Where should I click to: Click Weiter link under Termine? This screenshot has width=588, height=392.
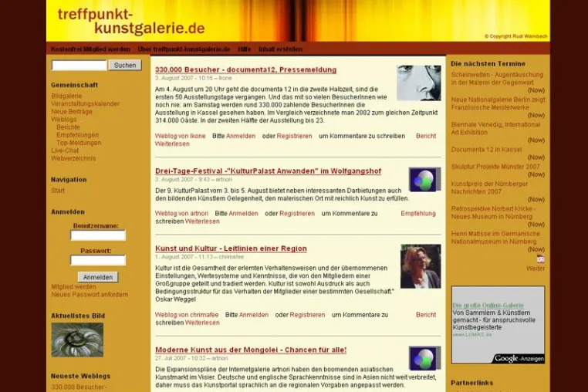536,269
